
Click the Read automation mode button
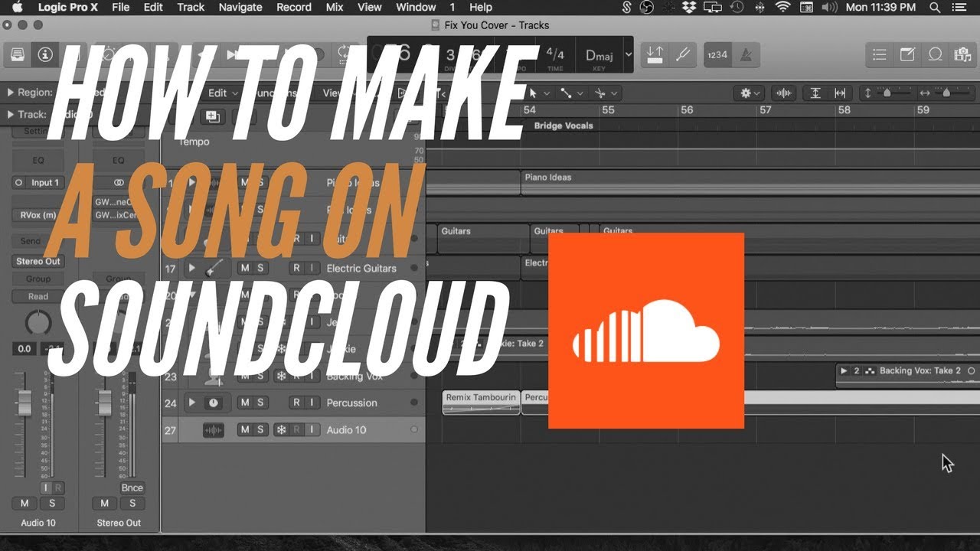[38, 296]
